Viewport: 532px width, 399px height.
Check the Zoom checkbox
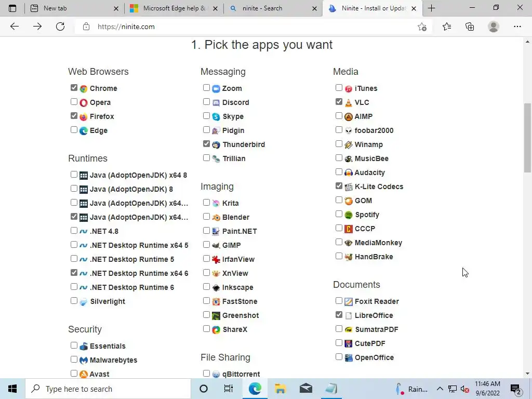(x=206, y=87)
